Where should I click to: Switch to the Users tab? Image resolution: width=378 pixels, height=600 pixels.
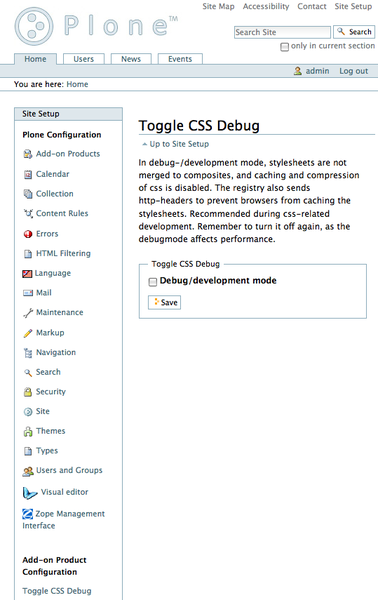pyautogui.click(x=83, y=59)
